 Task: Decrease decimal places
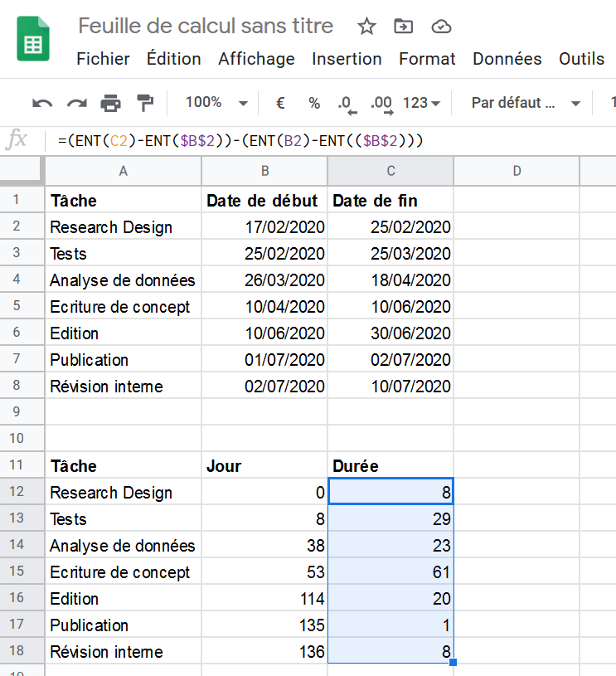(347, 105)
